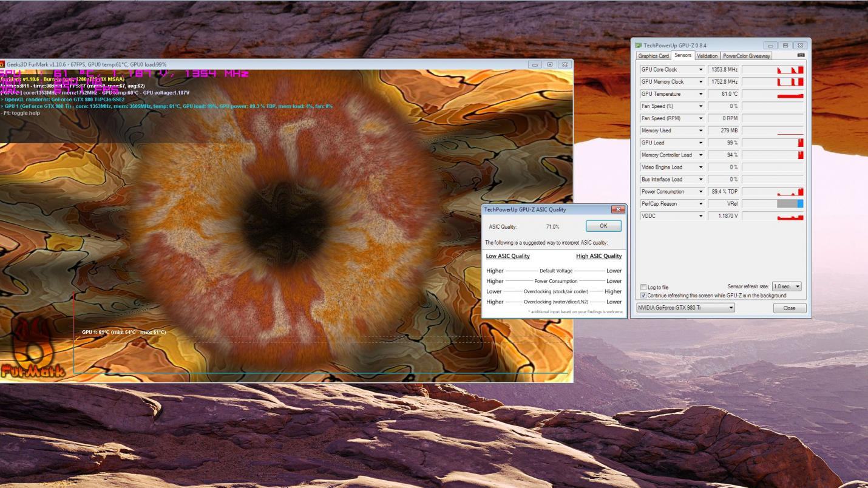
Task: Maximize the FurMark window
Action: pyautogui.click(x=550, y=64)
